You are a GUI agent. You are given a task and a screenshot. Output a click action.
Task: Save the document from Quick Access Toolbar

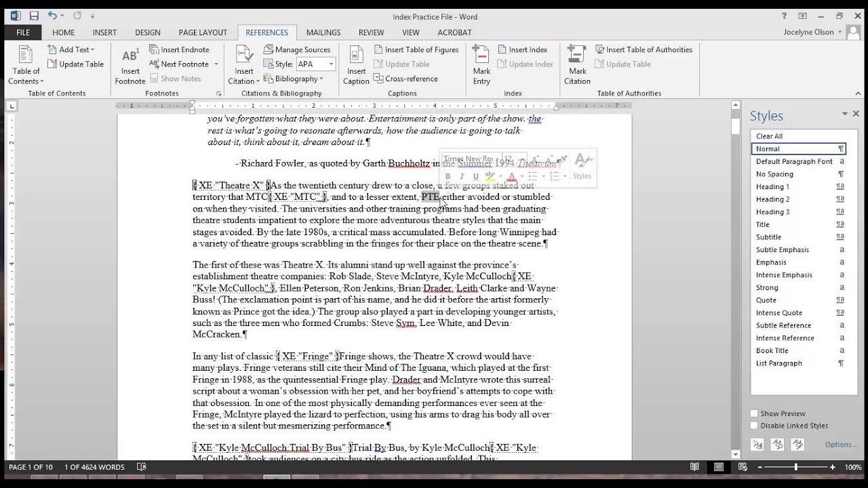pyautogui.click(x=33, y=16)
